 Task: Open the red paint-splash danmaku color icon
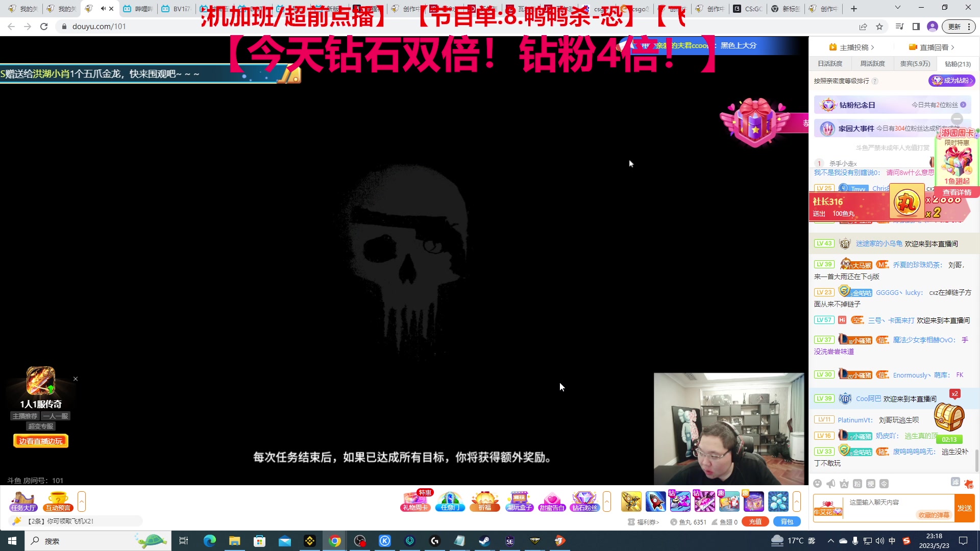[969, 484]
